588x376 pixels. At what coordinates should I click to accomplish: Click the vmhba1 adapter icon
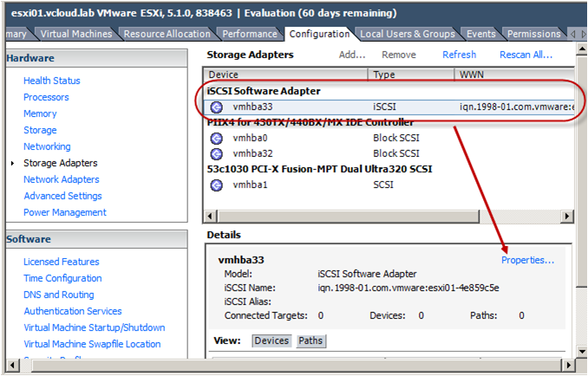click(x=216, y=185)
